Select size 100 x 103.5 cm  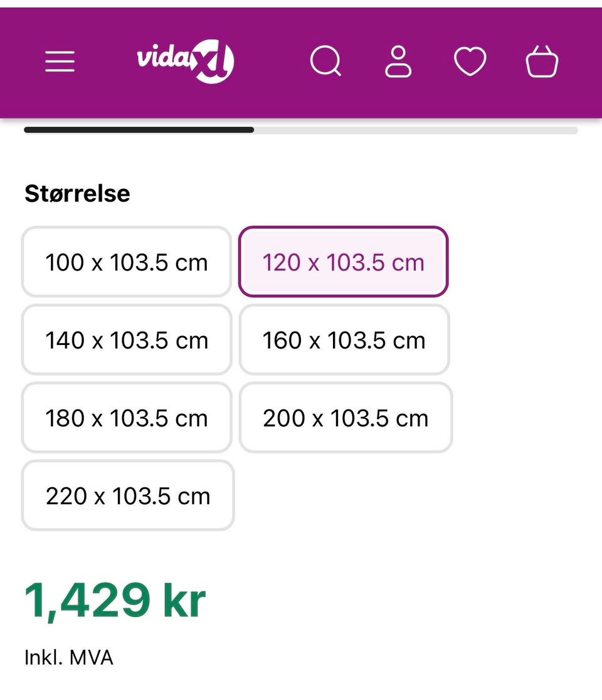[x=126, y=262]
